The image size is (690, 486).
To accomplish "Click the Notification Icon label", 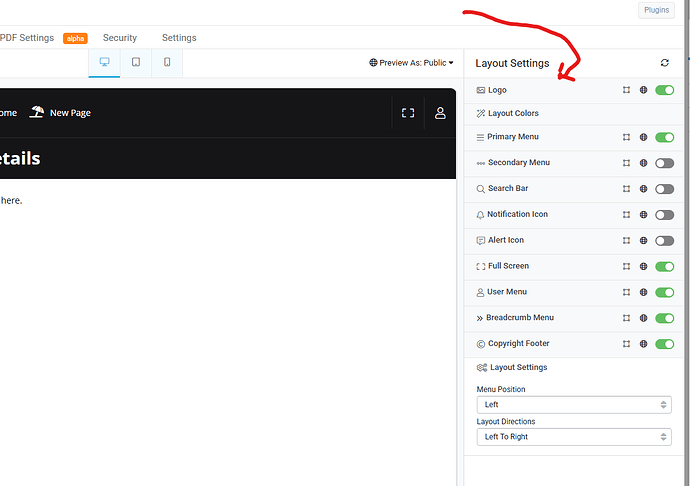I will click(518, 214).
